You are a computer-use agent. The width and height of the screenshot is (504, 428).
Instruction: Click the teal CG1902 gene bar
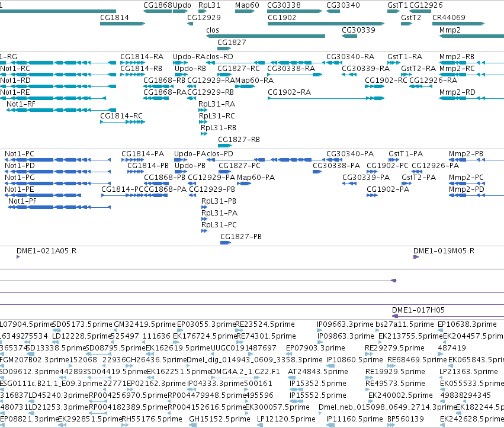(x=326, y=24)
